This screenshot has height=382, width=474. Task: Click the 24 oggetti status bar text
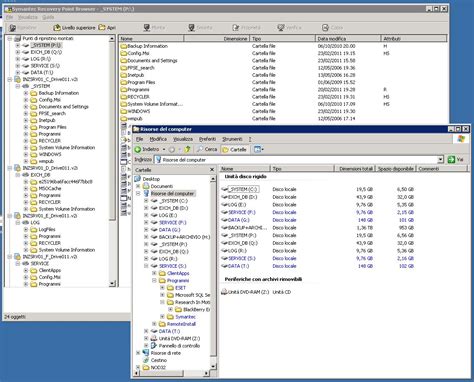pos(15,317)
